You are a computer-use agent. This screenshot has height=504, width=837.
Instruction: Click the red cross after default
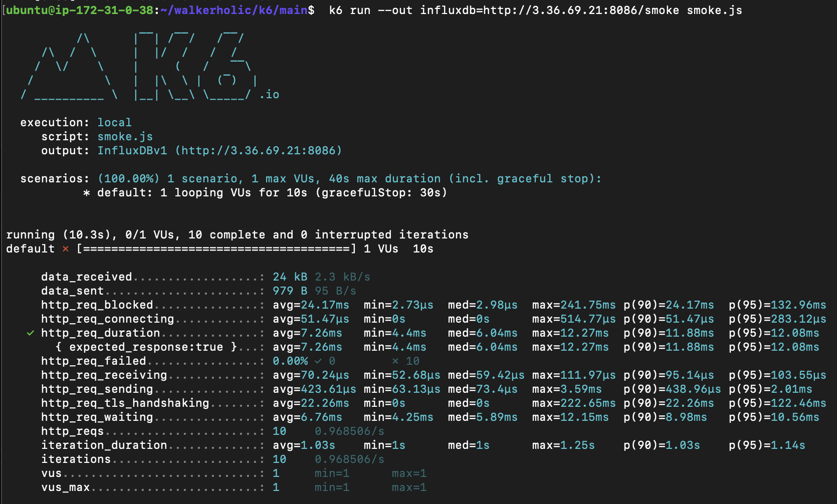pos(66,249)
